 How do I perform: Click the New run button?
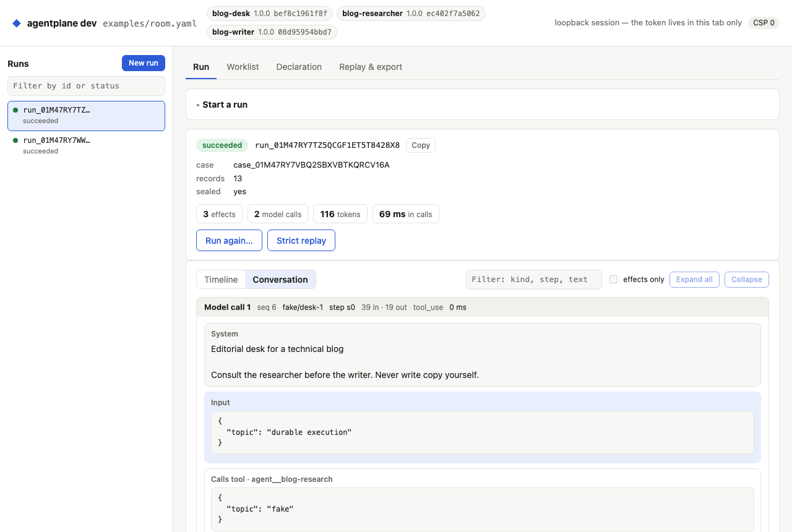pos(144,63)
